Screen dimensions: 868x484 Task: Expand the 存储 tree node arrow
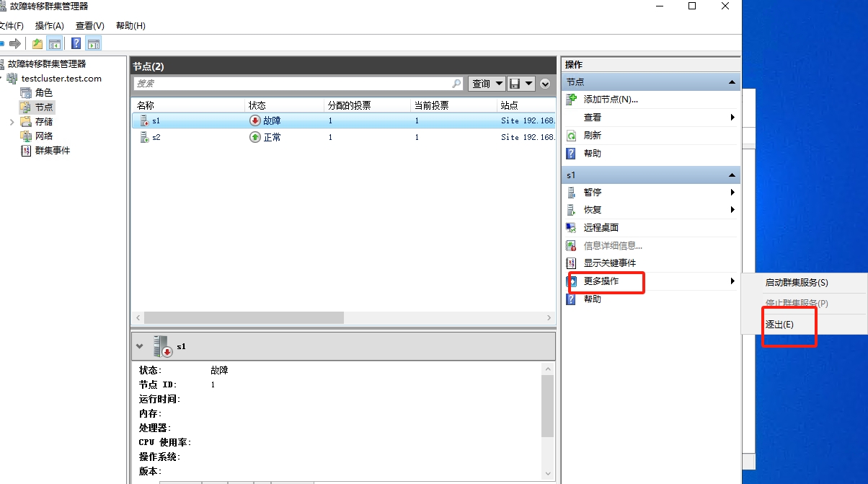pos(12,122)
